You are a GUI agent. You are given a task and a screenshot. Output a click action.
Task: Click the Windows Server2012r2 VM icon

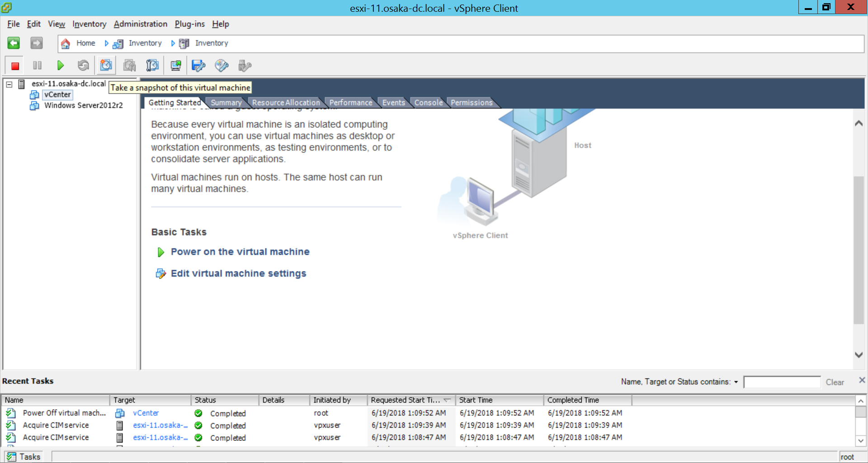[x=34, y=106]
